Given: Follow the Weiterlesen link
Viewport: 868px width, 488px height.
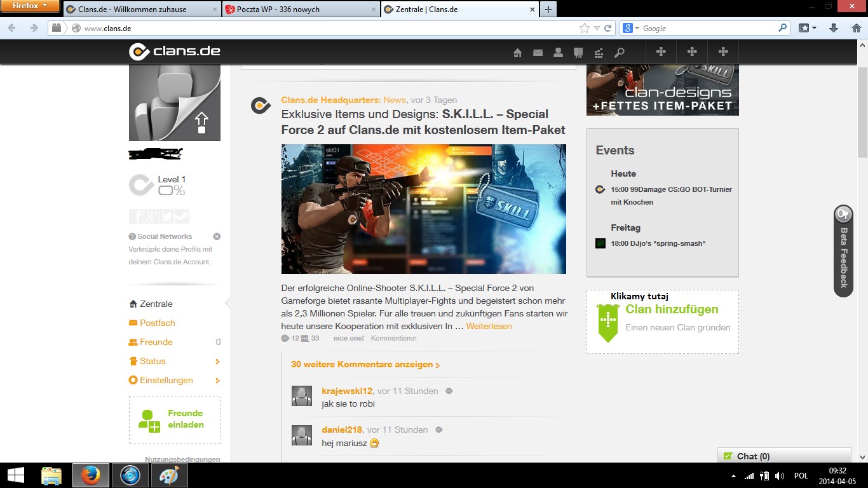Looking at the screenshot, I should [x=489, y=326].
